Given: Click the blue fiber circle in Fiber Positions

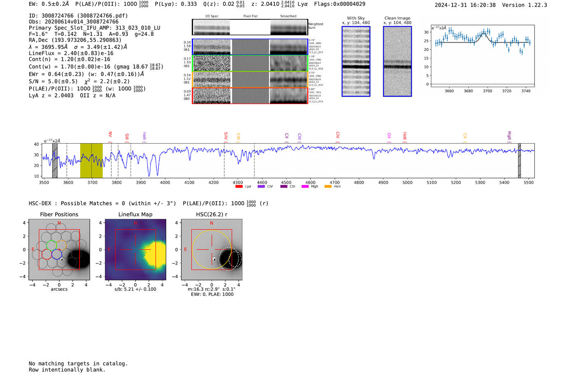Looking at the screenshot, I should pyautogui.click(x=57, y=254).
